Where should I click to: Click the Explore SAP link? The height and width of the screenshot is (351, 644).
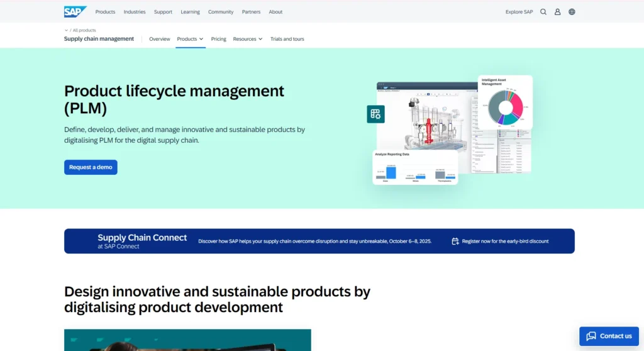pyautogui.click(x=519, y=12)
